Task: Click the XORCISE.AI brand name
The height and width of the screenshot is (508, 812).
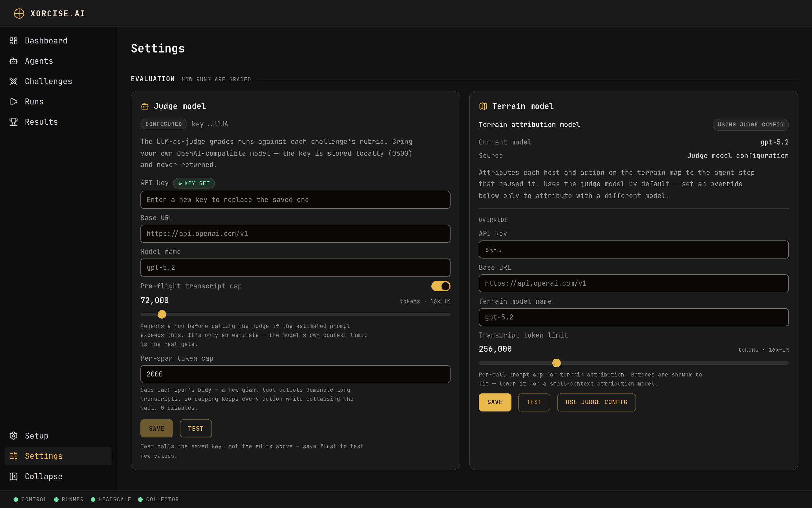Action: [58, 14]
